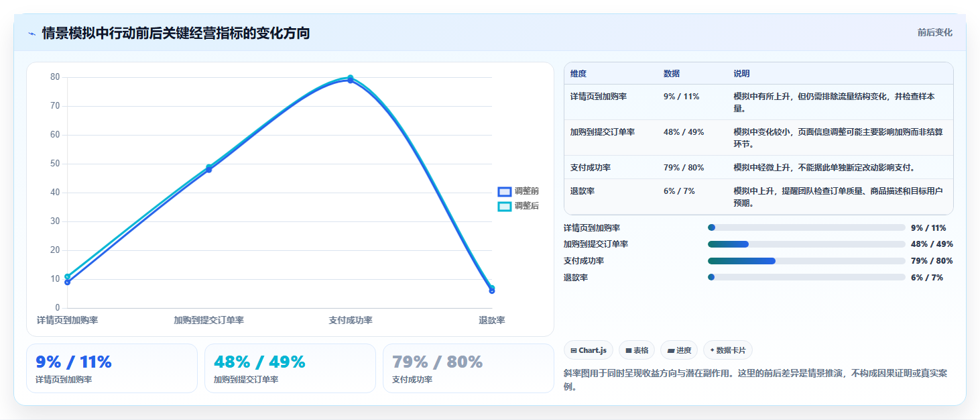Toggle the 调整前 legend entry
The height and width of the screenshot is (420, 980).
pos(518,191)
